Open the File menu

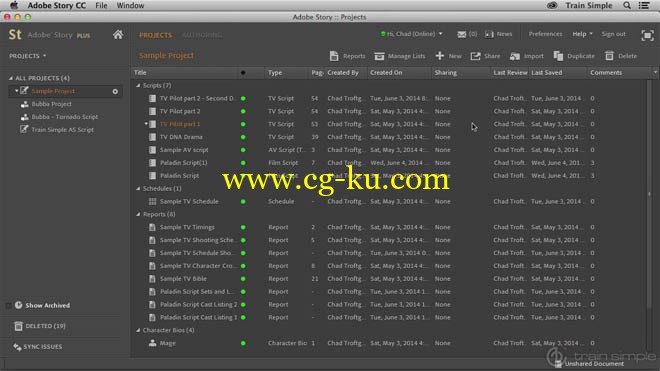[101, 5]
